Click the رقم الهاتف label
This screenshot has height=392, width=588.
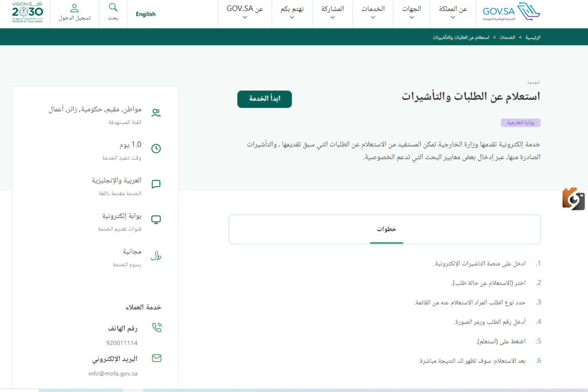(123, 328)
